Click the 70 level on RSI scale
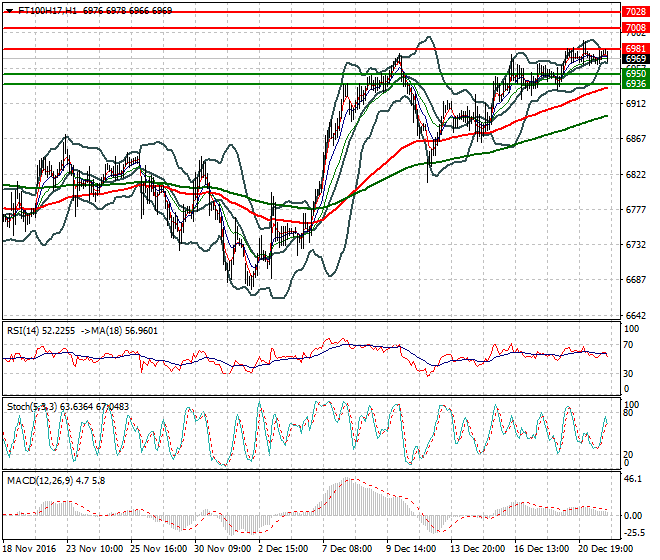Viewport: 660px width, 560px height. [x=628, y=345]
